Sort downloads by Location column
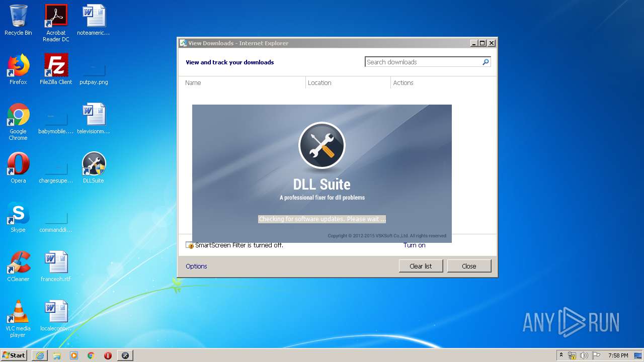 tap(348, 82)
